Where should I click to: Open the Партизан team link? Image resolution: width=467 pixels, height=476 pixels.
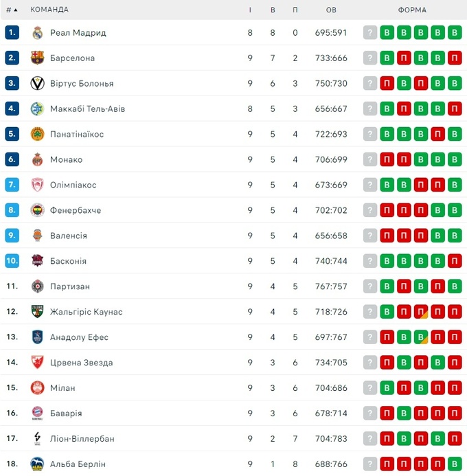click(70, 286)
